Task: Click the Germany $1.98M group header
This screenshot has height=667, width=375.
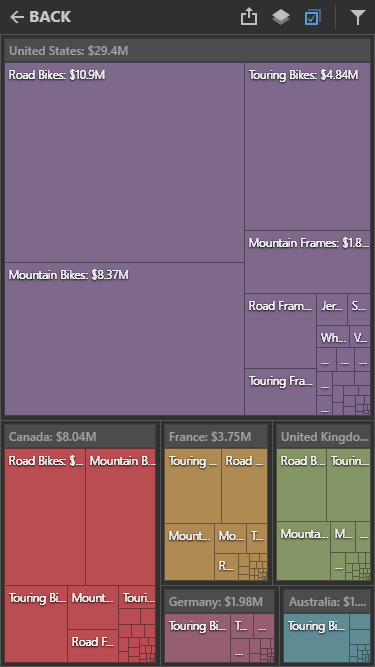Action: (x=219, y=601)
